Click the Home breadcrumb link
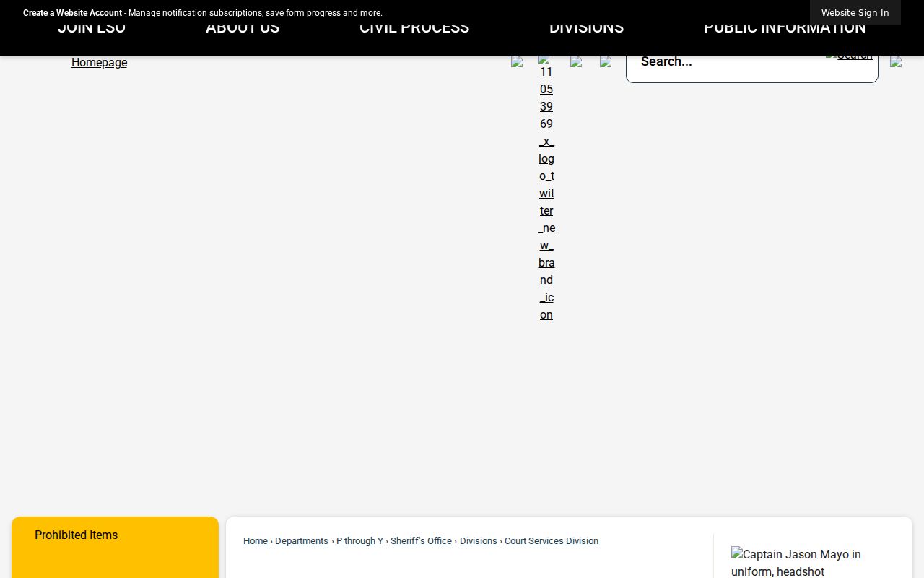Image resolution: width=924 pixels, height=578 pixels. click(x=256, y=541)
